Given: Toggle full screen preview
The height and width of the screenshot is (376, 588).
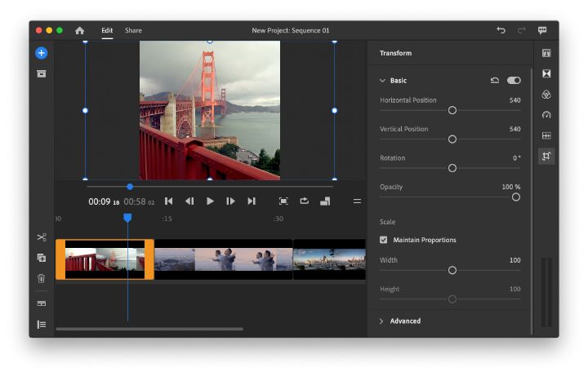Looking at the screenshot, I should coord(283,201).
